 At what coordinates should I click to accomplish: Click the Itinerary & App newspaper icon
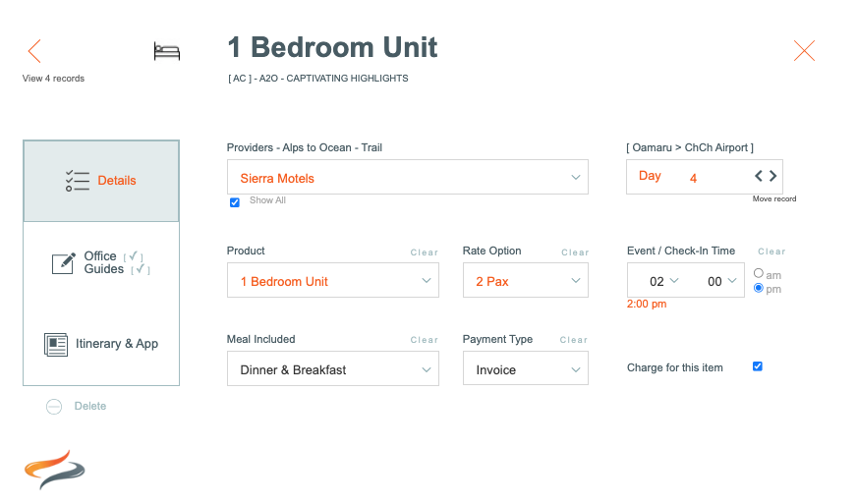point(56,345)
